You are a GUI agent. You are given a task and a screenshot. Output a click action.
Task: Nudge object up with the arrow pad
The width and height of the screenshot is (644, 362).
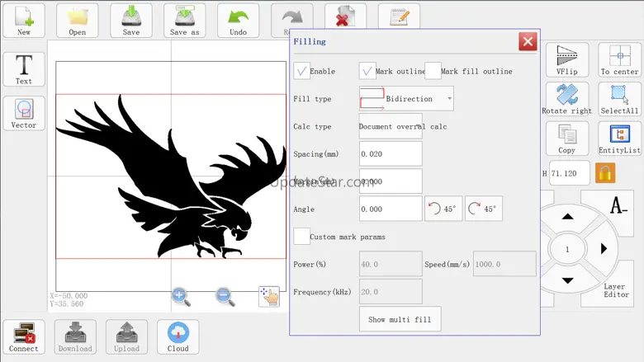coord(567,217)
